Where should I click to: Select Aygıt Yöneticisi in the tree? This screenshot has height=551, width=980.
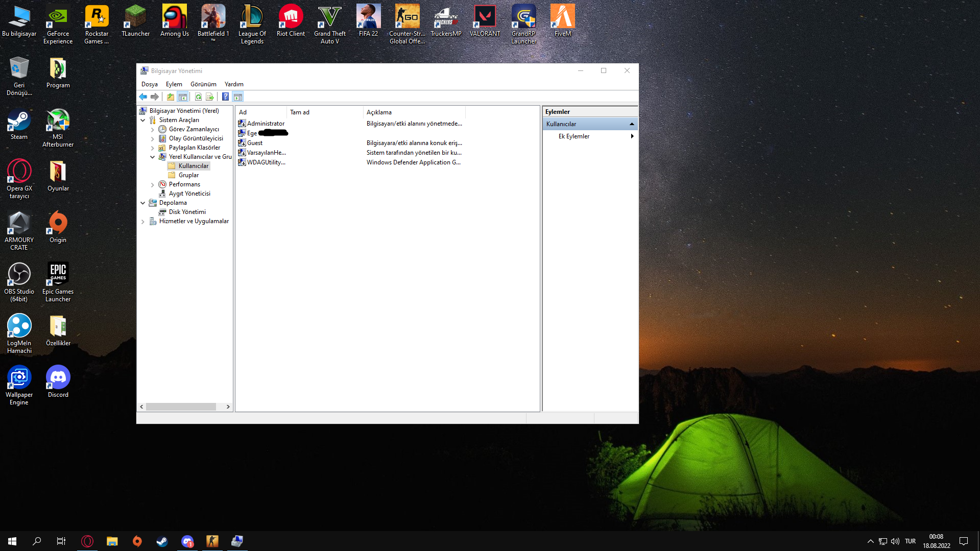189,194
